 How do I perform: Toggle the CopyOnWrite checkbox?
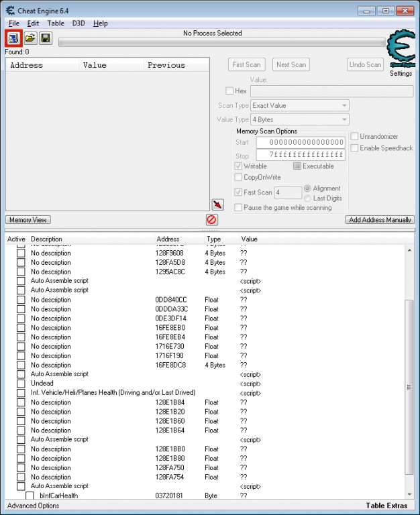(x=238, y=177)
